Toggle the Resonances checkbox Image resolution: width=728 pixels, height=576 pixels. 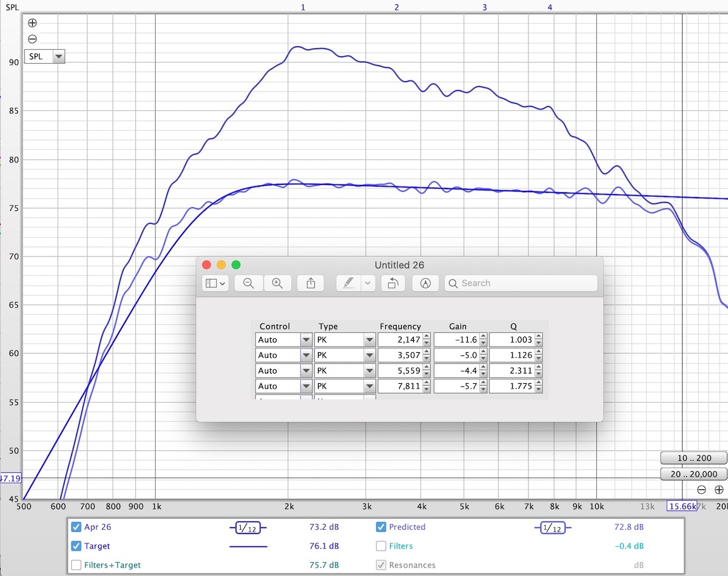coord(381,565)
